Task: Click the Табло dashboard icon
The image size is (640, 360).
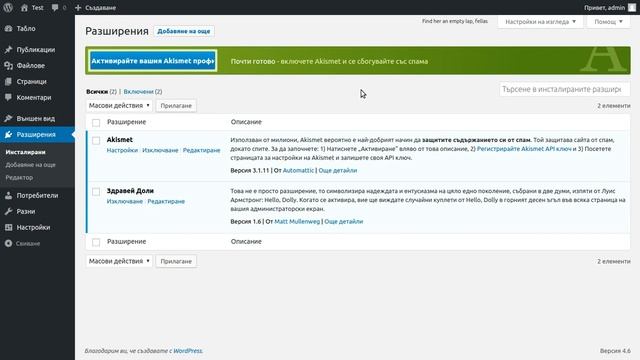Action: coord(9,29)
